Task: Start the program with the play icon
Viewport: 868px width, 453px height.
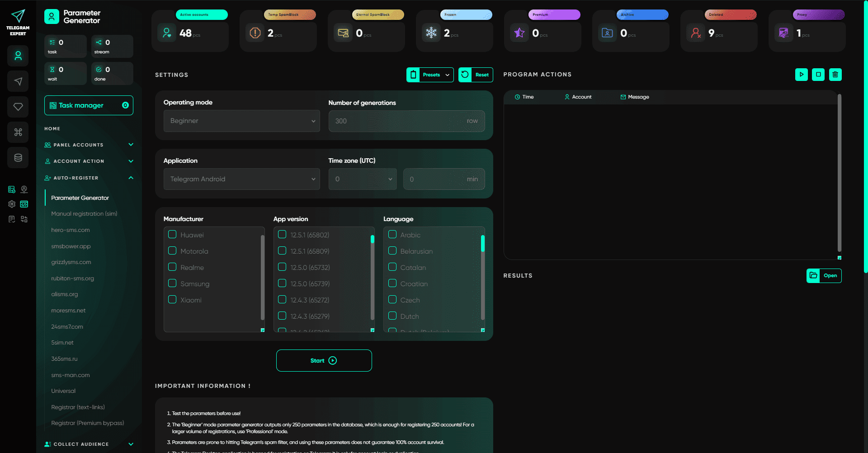Action: (802, 75)
